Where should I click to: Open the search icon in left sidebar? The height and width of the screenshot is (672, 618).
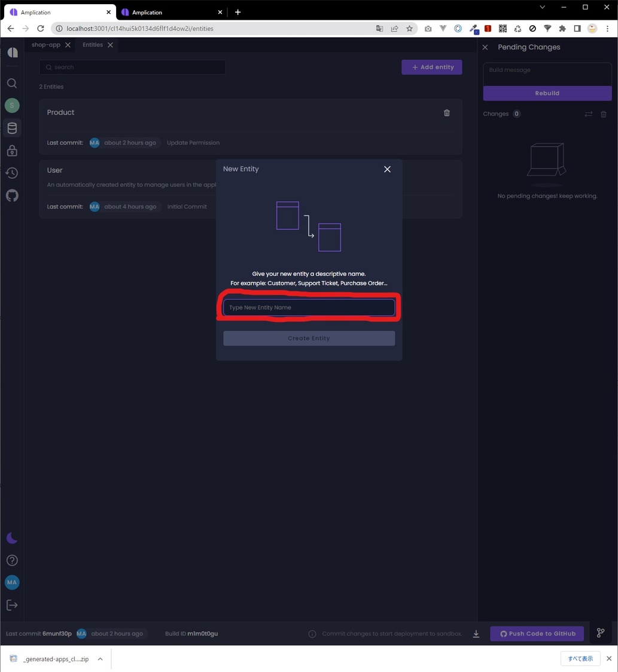point(12,83)
